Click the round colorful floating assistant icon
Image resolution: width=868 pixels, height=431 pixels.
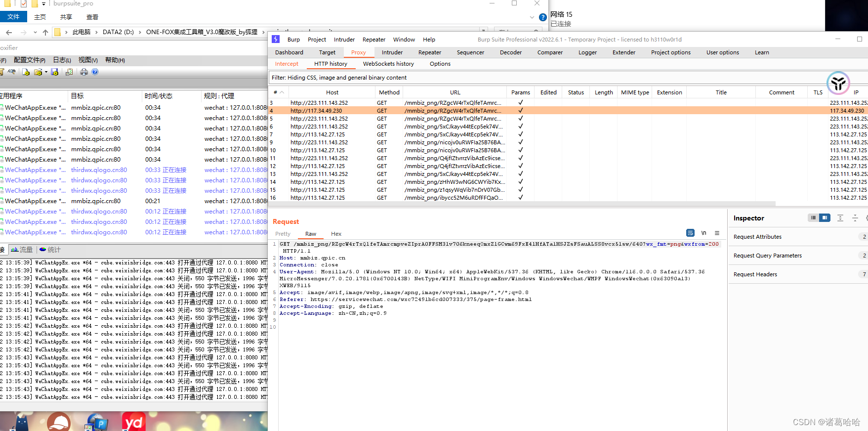pos(838,83)
